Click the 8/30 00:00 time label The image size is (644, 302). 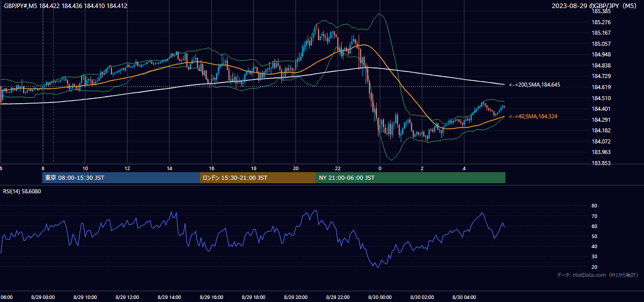[380, 297]
